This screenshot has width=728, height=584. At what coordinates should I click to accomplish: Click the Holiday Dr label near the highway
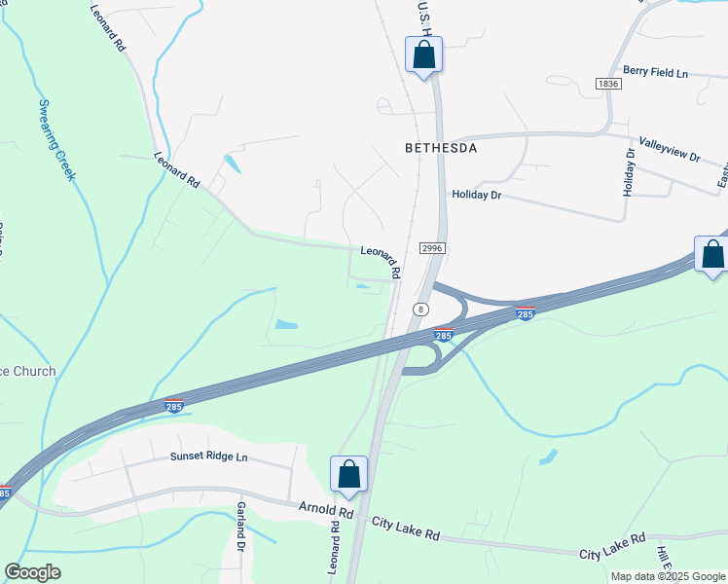click(x=477, y=195)
